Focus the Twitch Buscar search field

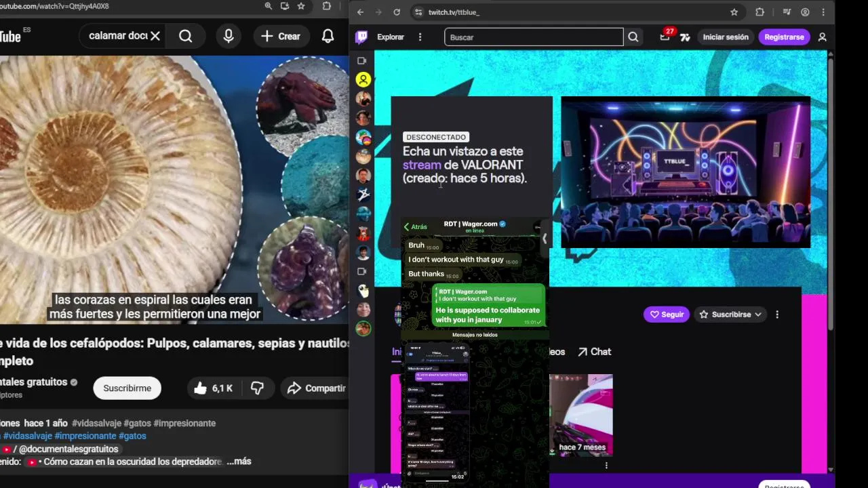[534, 37]
